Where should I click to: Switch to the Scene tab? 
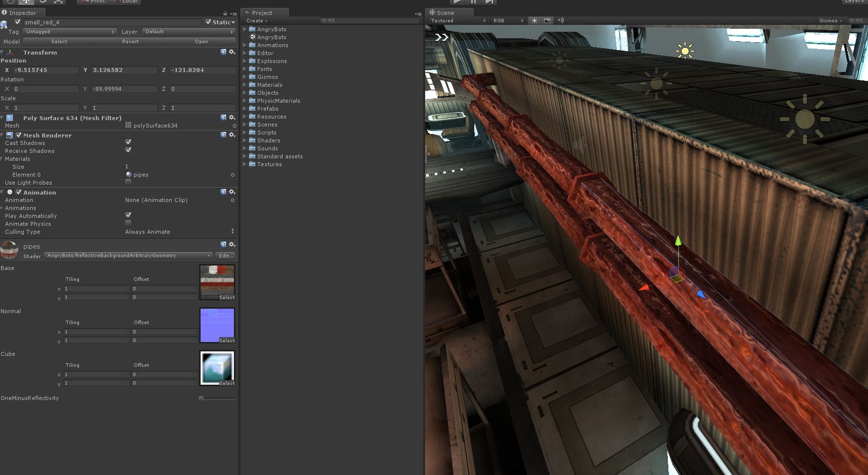point(445,13)
